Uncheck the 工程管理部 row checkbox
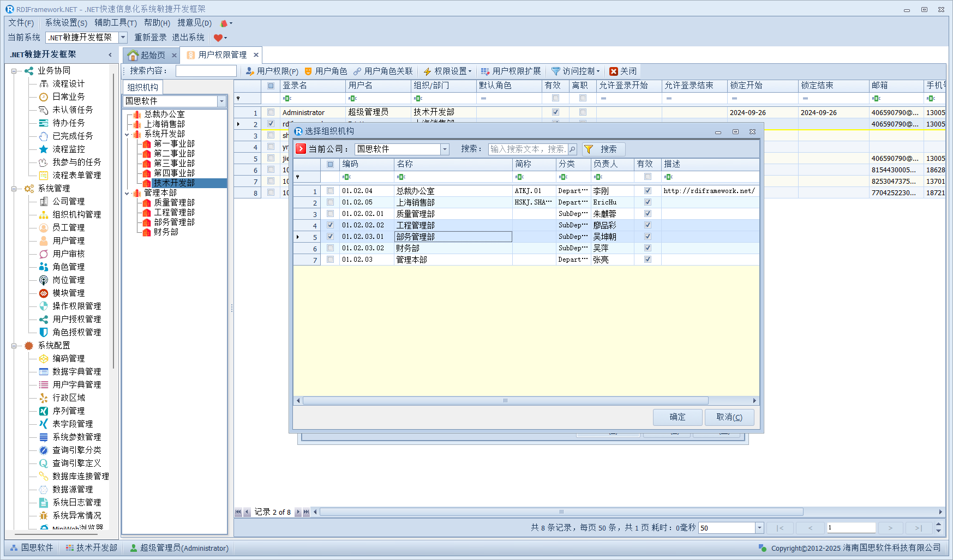 pyautogui.click(x=330, y=225)
